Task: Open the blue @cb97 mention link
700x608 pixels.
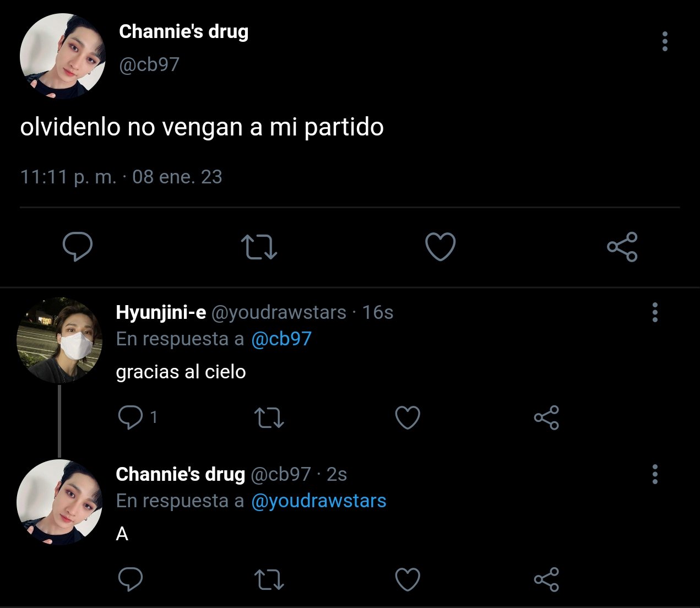Action: click(281, 339)
